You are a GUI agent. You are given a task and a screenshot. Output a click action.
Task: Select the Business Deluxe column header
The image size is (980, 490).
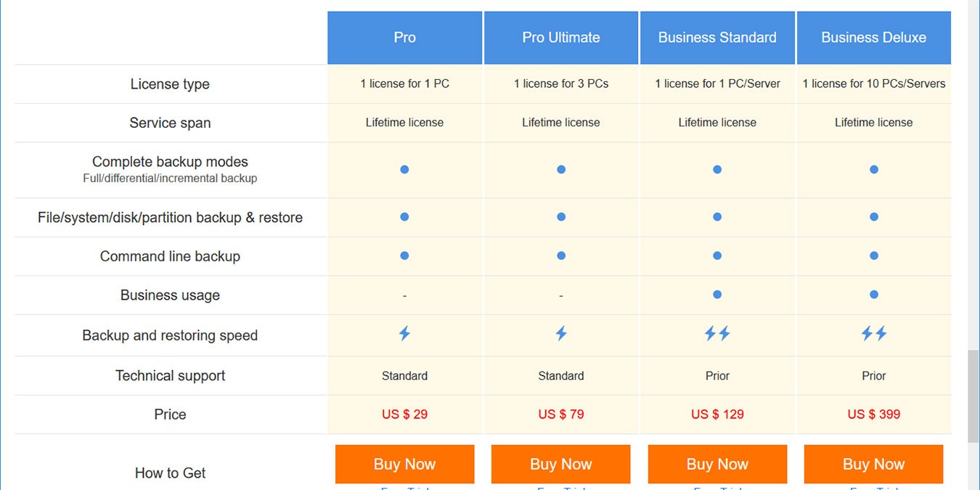point(873,37)
